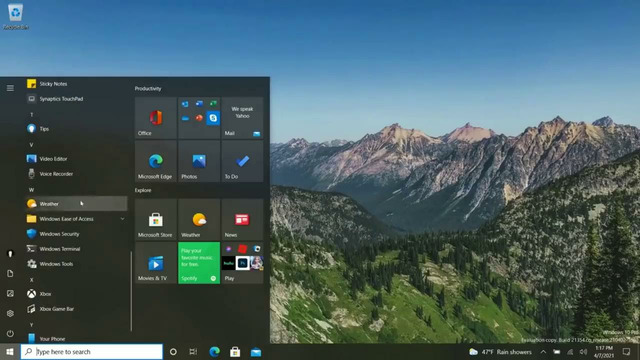Viewport: 640px width, 360px height.
Task: Open the Microsoft Store tile
Action: tap(156, 220)
